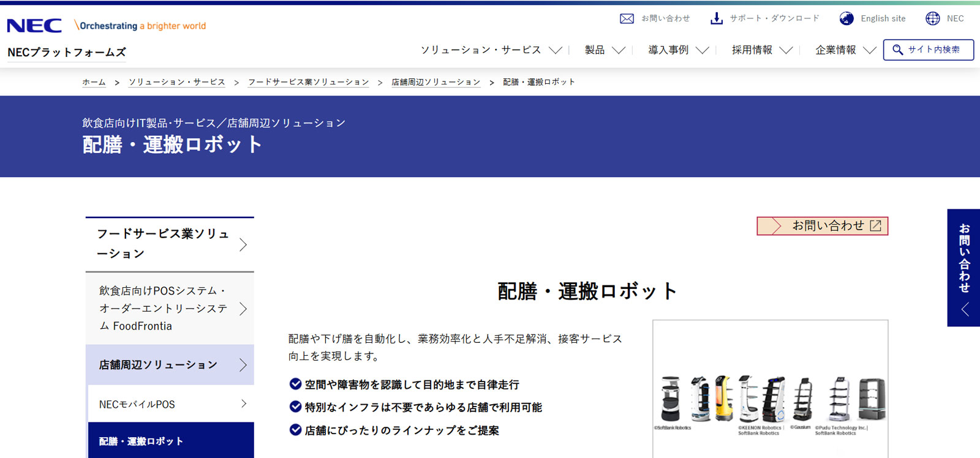The width and height of the screenshot is (980, 458).
Task: Select 店舗周辺ソリューション sidebar item
Action: (x=170, y=365)
